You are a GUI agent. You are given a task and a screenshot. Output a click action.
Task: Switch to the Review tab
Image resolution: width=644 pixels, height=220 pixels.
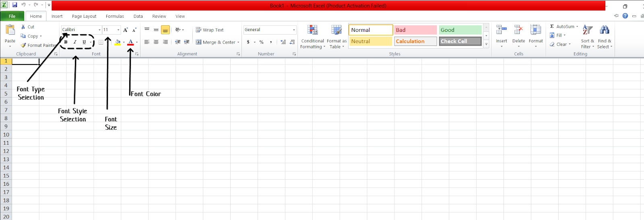tap(159, 16)
